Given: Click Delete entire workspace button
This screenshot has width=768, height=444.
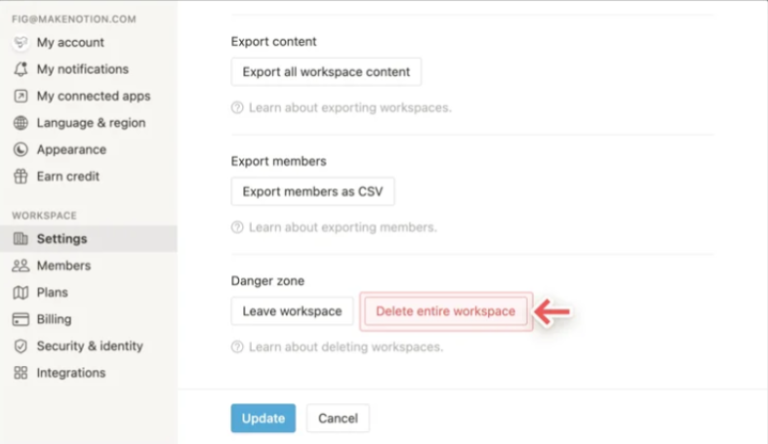Looking at the screenshot, I should [x=445, y=311].
